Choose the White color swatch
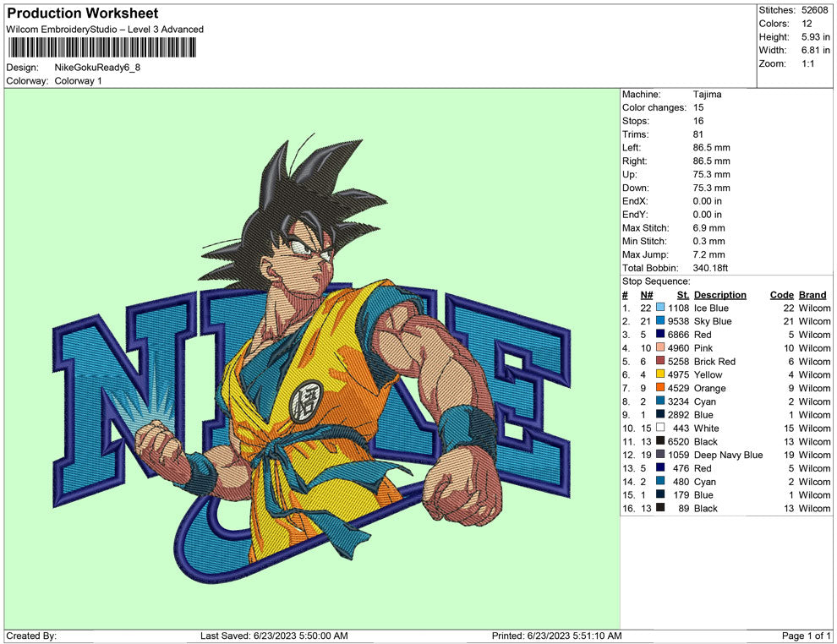The width and height of the screenshot is (837, 644). coord(660,428)
